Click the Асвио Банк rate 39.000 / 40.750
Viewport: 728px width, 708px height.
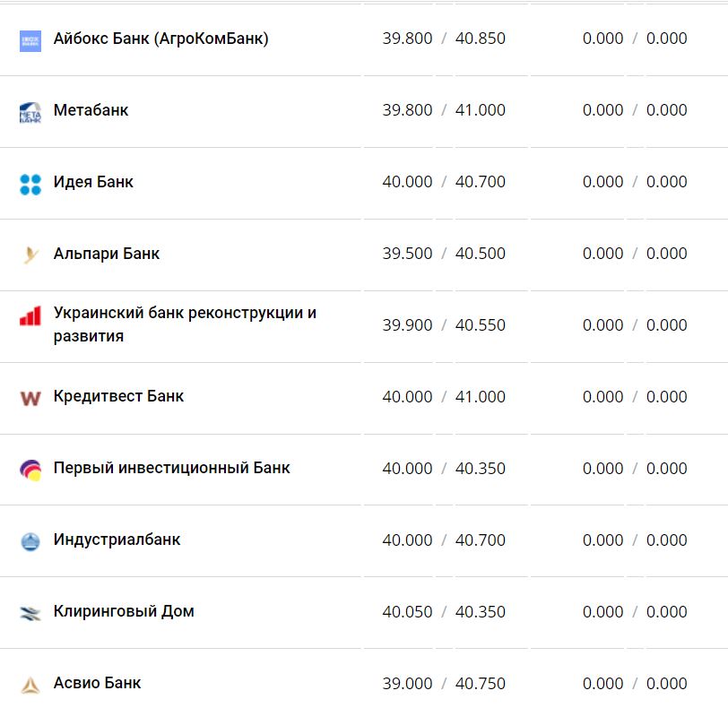click(444, 684)
